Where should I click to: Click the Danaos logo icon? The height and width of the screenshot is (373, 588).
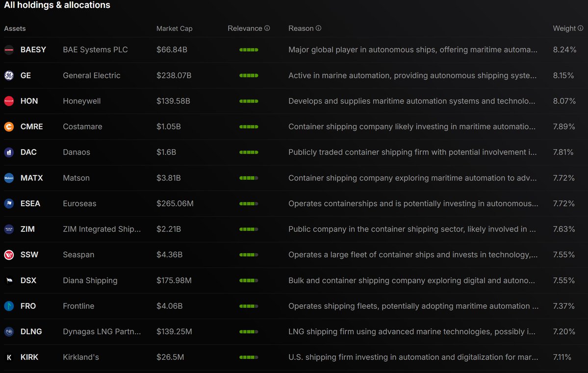pos(9,152)
